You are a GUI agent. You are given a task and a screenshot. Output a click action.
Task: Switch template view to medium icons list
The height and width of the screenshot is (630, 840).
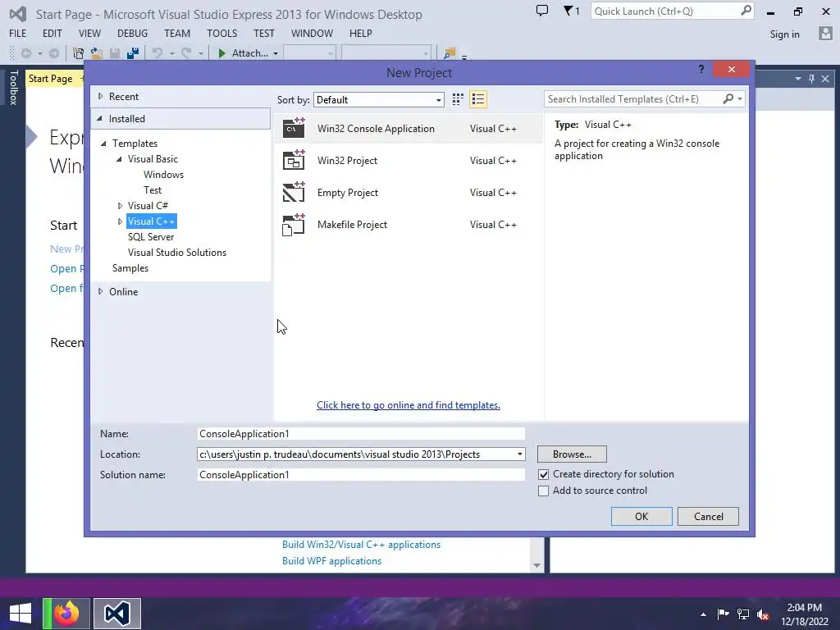click(x=478, y=99)
